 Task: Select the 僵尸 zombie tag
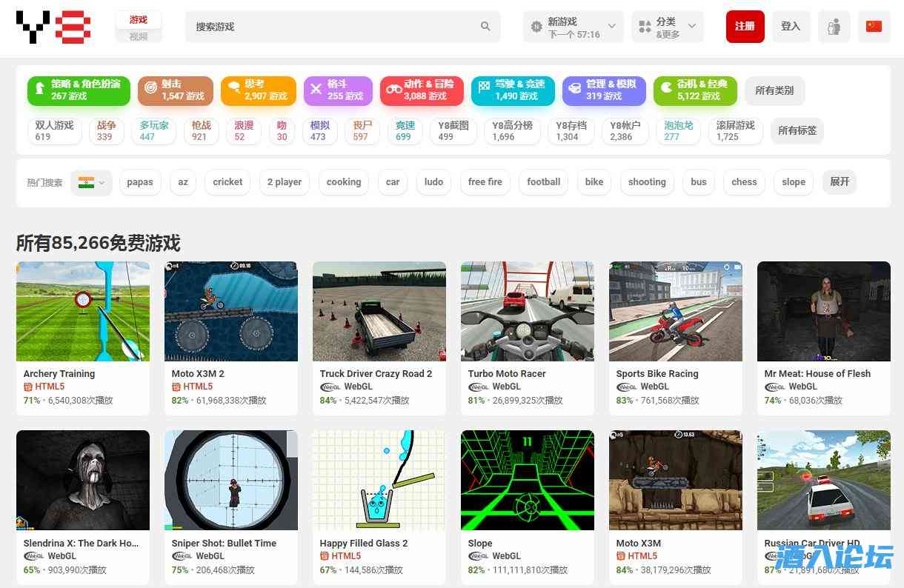[362, 131]
